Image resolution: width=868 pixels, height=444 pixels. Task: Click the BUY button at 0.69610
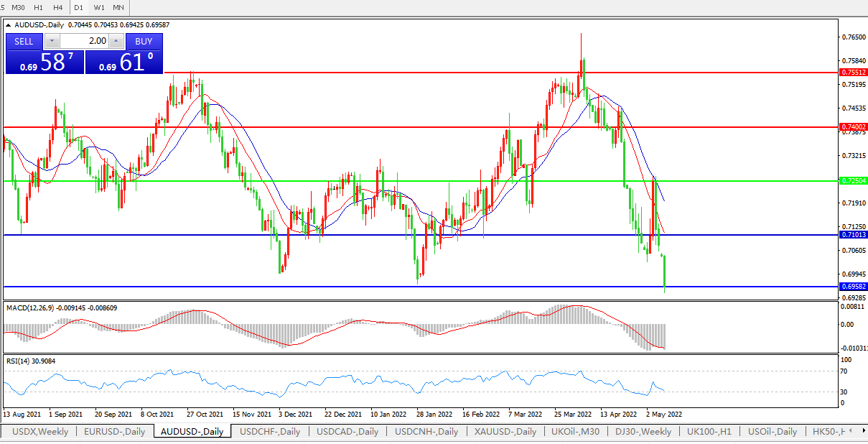pyautogui.click(x=144, y=42)
